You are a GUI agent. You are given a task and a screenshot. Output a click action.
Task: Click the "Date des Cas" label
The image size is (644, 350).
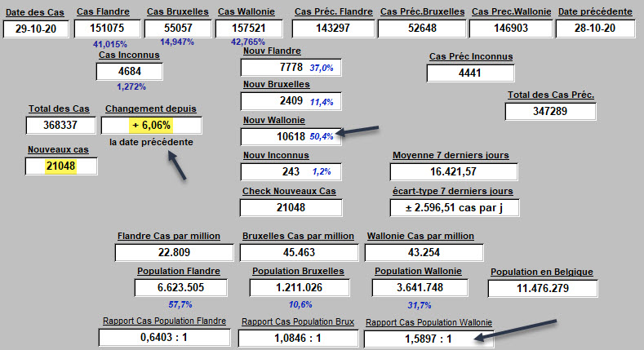pyautogui.click(x=35, y=12)
